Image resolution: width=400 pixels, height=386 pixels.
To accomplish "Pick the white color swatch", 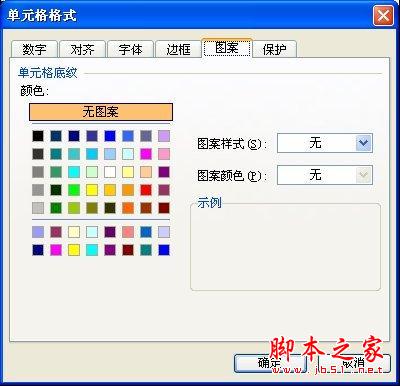I will (110, 172).
